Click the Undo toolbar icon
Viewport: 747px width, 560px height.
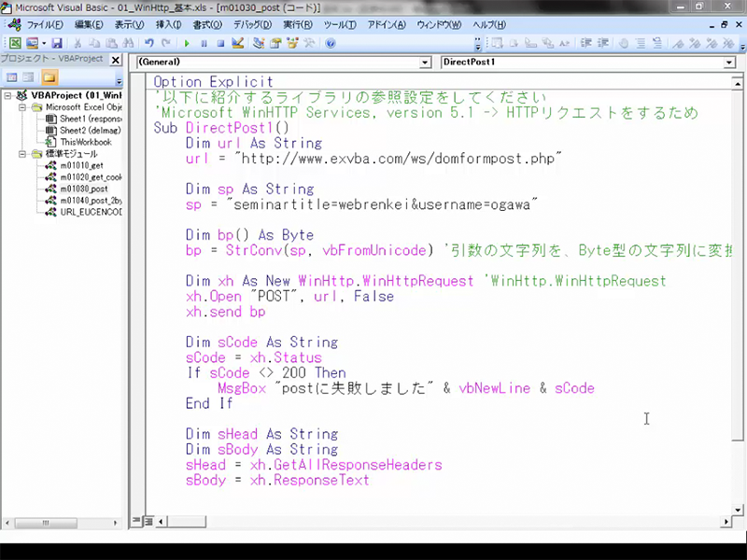tap(148, 43)
